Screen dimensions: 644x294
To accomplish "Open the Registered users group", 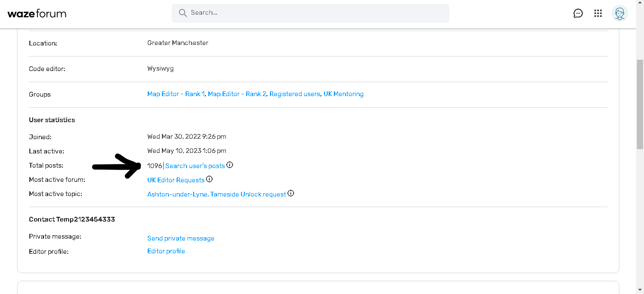I will click(x=295, y=94).
